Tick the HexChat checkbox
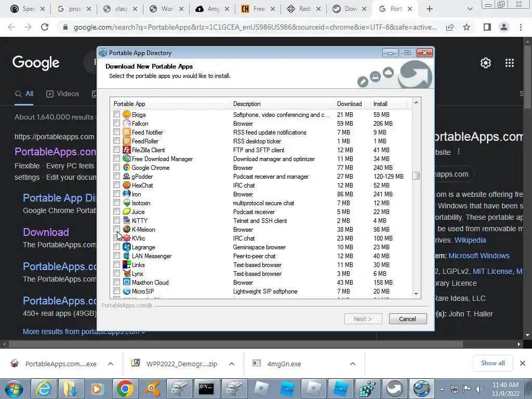The width and height of the screenshot is (532, 399). 117,185
